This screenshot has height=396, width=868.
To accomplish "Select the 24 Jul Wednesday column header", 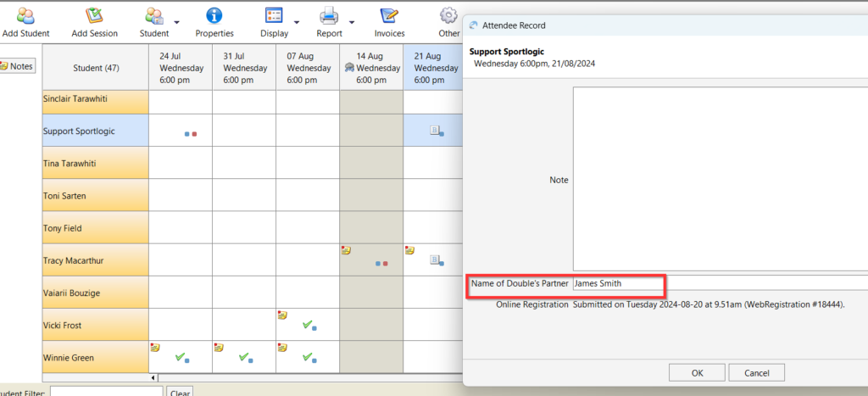I will tap(181, 68).
